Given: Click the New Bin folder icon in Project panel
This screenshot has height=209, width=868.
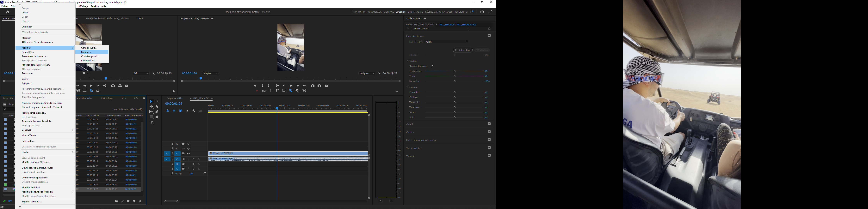Looking at the screenshot, I should pyautogui.click(x=128, y=201).
